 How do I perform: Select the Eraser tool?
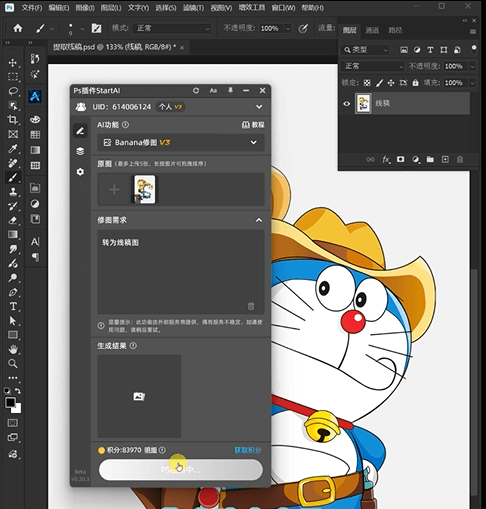(x=13, y=220)
